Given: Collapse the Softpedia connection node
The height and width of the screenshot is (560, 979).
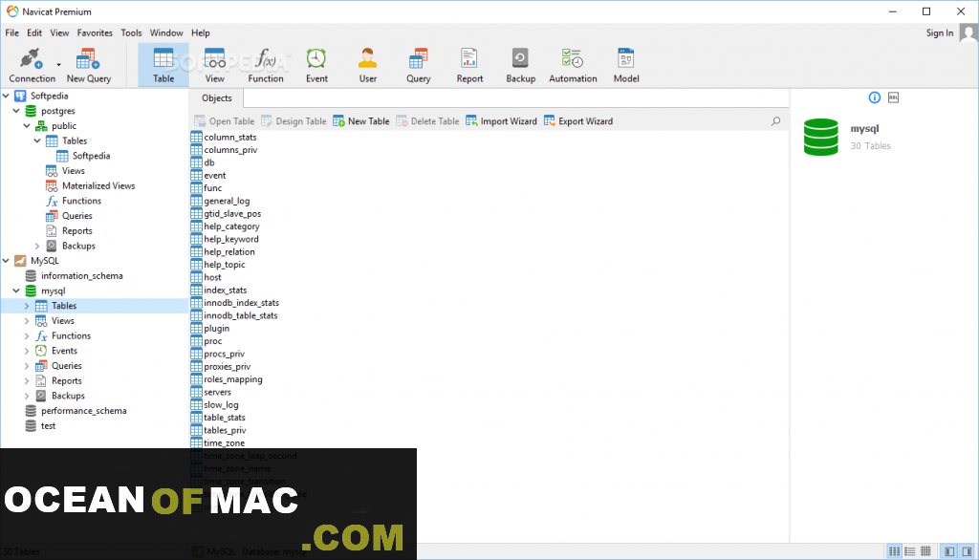Looking at the screenshot, I should point(7,96).
